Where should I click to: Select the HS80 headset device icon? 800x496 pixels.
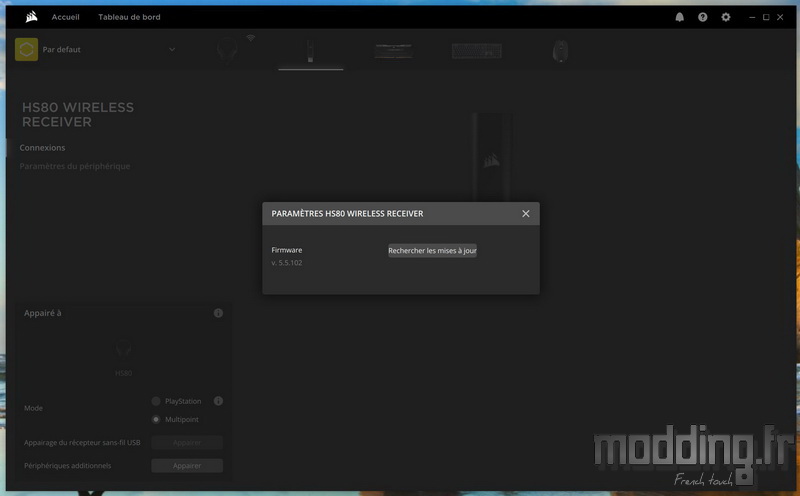pos(227,51)
